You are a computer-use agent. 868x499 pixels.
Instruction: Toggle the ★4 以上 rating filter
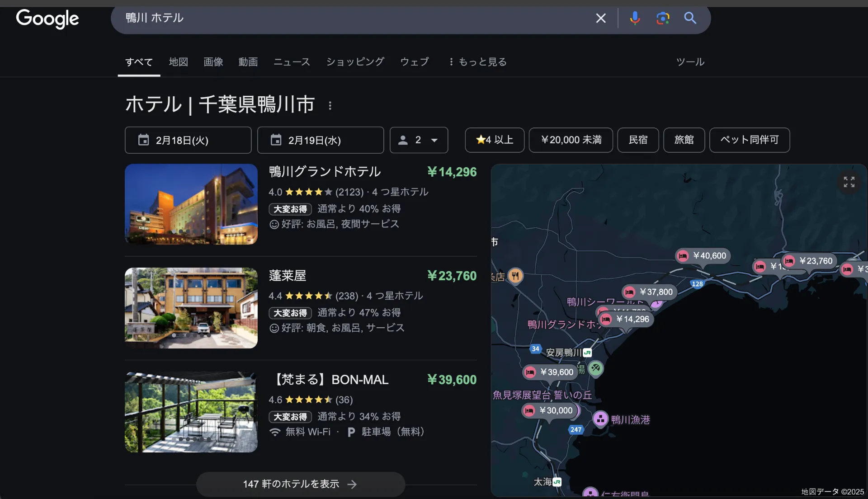coord(495,140)
